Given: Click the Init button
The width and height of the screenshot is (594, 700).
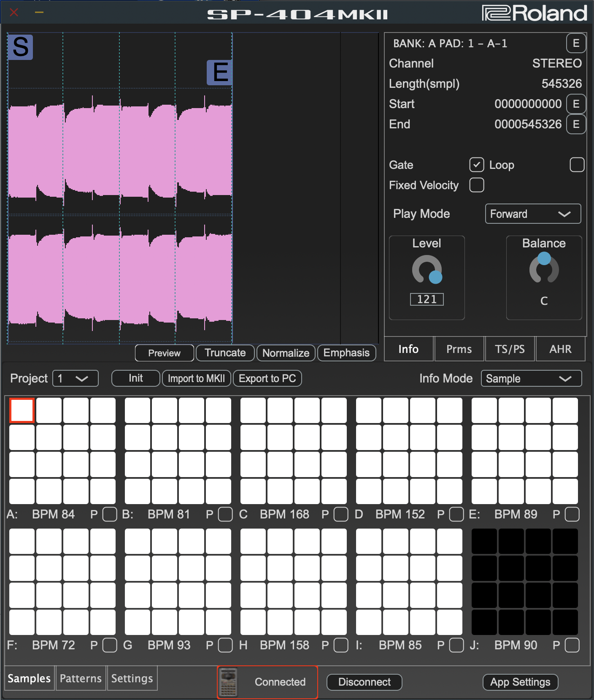Looking at the screenshot, I should 136,378.
